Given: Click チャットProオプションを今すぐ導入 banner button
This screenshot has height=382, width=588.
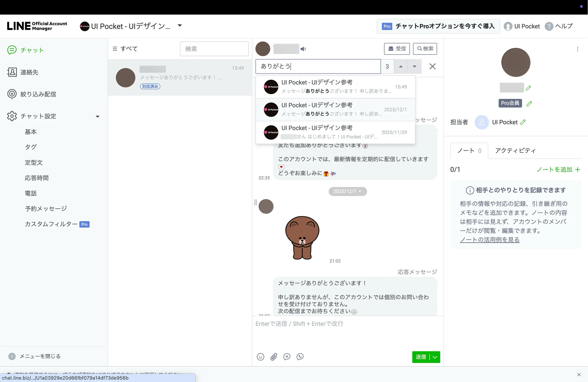Looking at the screenshot, I should coord(438,26).
